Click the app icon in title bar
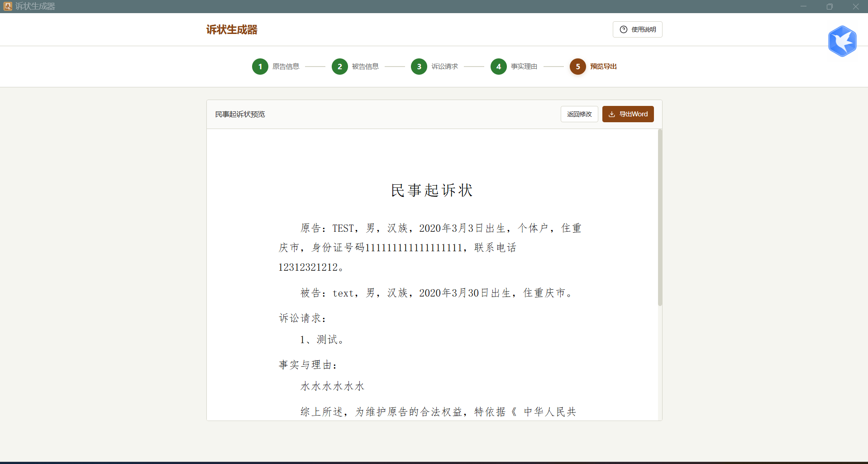 click(x=8, y=6)
